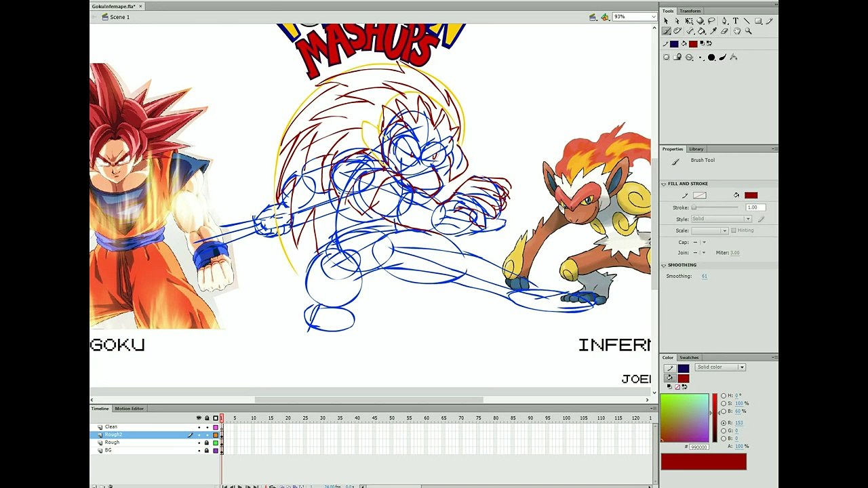Select the Line tool
The height and width of the screenshot is (488, 868).
coord(747,21)
